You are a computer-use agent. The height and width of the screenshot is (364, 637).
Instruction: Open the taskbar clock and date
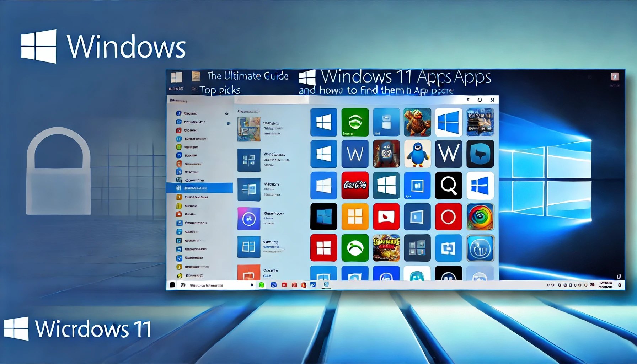coord(605,285)
